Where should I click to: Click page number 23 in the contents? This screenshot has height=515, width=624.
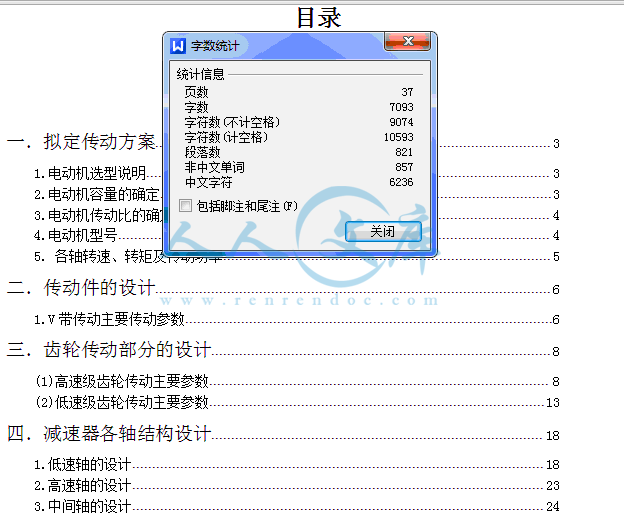(x=553, y=486)
